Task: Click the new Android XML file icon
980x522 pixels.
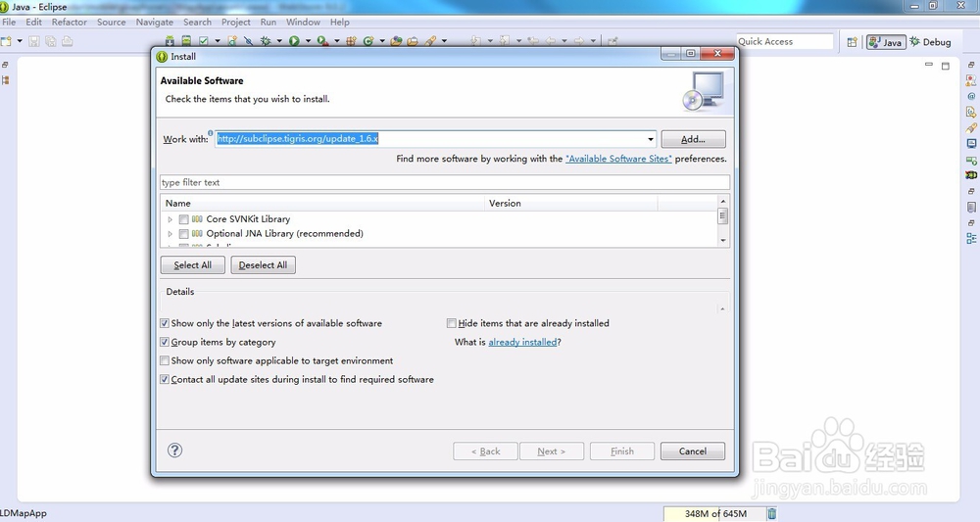Action: (x=232, y=41)
